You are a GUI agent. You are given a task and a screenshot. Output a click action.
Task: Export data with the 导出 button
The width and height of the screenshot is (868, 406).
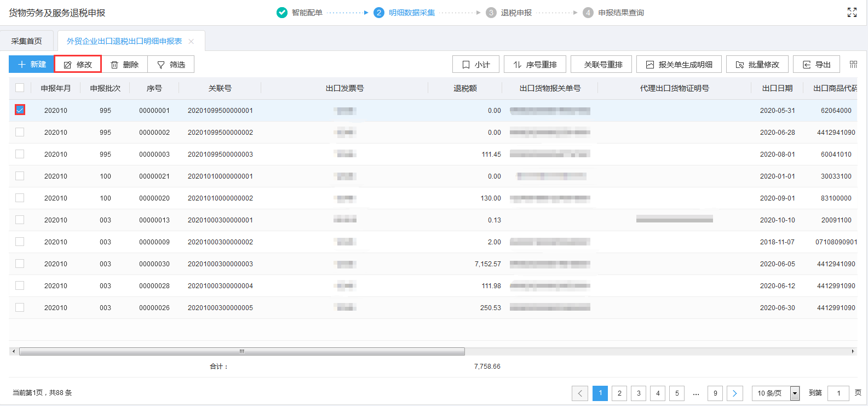(x=817, y=65)
